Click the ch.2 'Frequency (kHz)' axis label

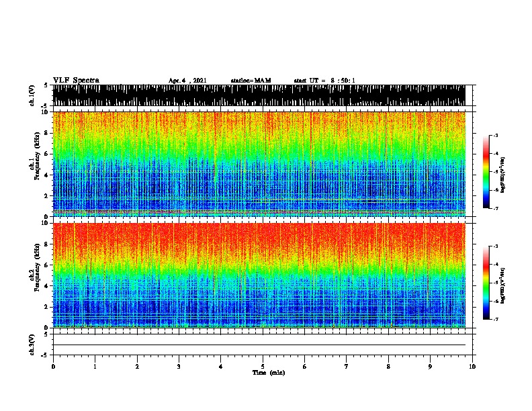pyautogui.click(x=37, y=267)
